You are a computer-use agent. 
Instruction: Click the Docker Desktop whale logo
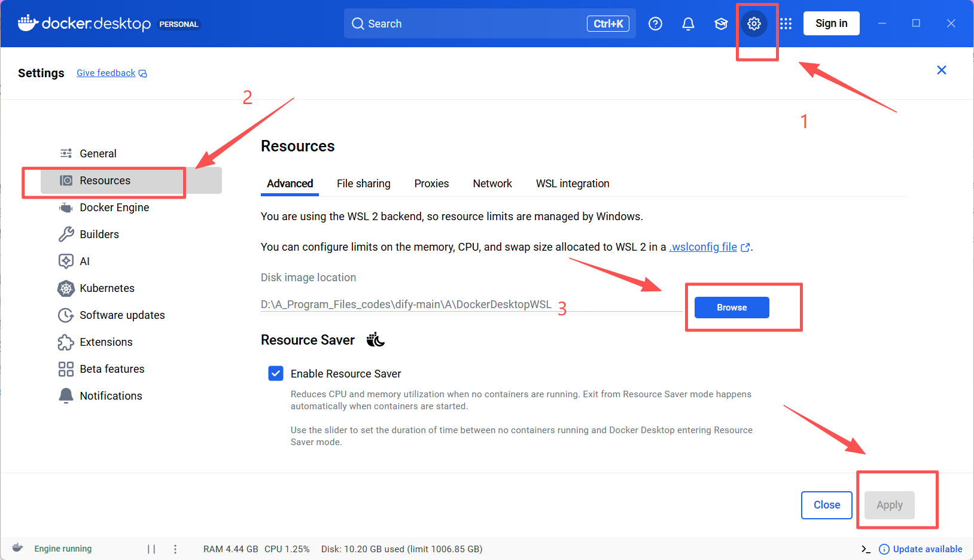(x=28, y=23)
